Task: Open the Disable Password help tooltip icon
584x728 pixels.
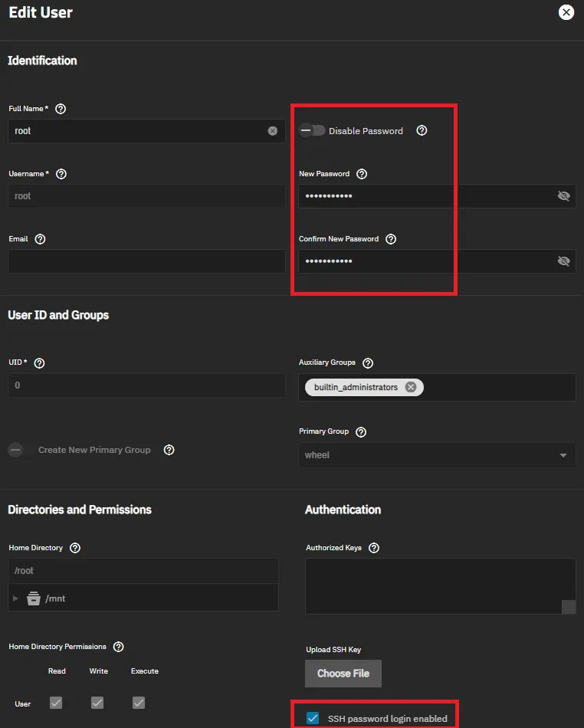Action: (x=422, y=130)
